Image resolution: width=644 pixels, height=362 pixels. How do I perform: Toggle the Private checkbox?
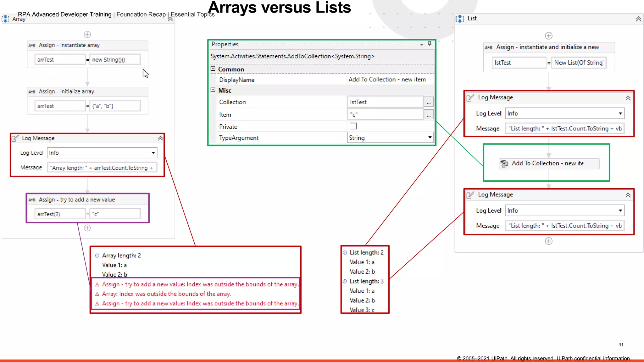(353, 126)
